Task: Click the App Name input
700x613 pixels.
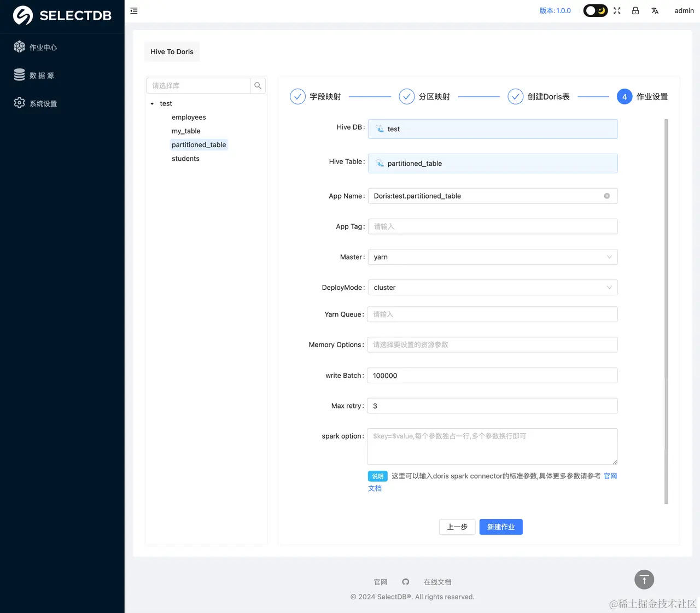Action: [492, 196]
